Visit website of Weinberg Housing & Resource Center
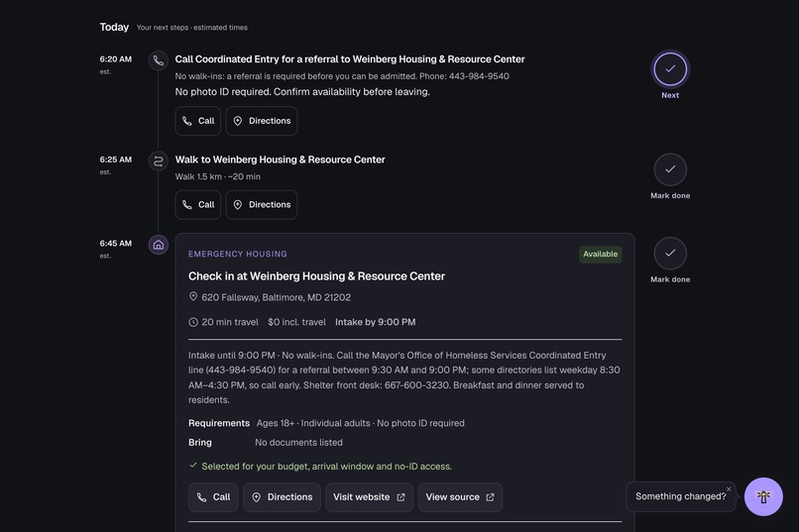 [x=369, y=497]
